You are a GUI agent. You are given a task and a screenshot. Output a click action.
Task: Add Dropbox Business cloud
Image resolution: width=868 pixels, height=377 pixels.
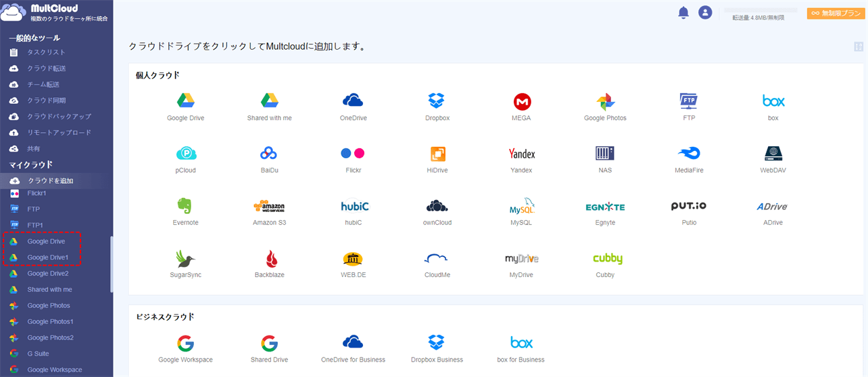437,349
